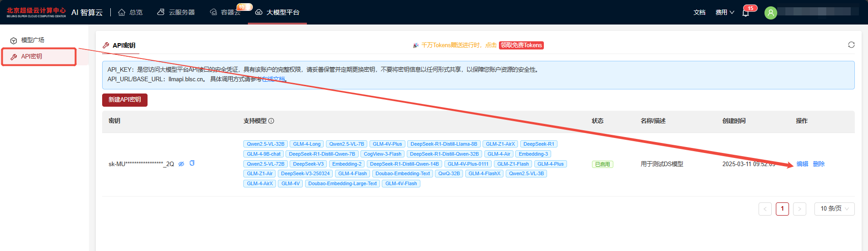Click 编辑 for the API key
The height and width of the screenshot is (251, 868).
click(802, 164)
